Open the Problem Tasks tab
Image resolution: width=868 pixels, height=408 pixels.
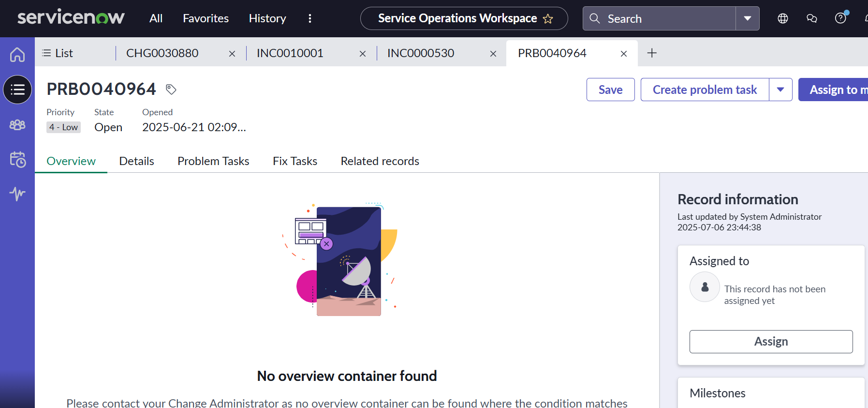[x=213, y=161]
